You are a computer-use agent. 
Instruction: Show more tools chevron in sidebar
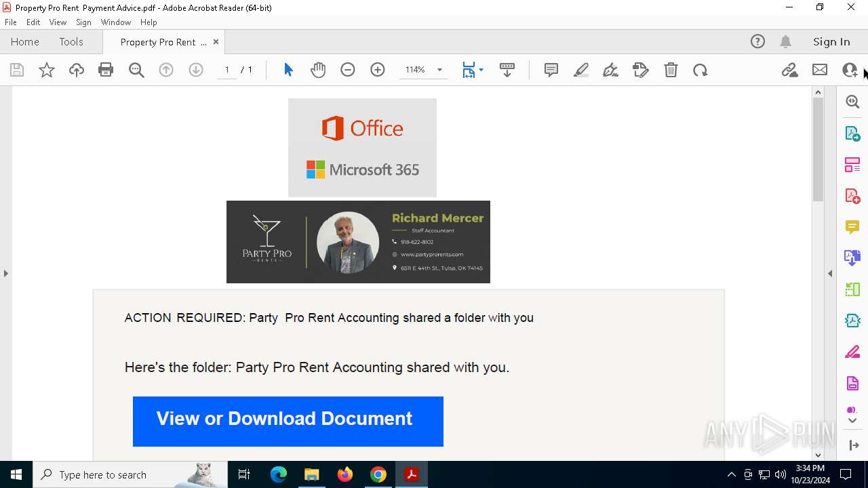[x=852, y=421]
